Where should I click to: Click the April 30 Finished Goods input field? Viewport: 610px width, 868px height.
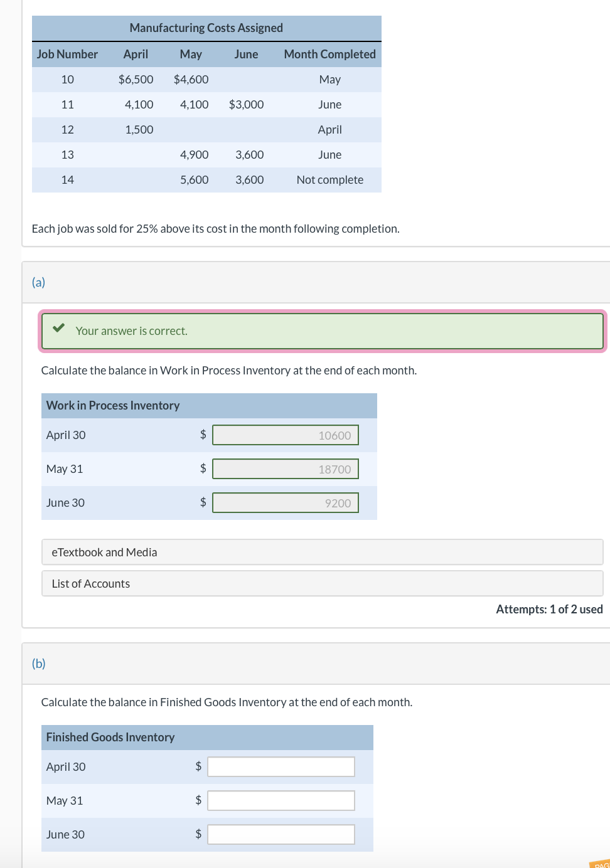tap(281, 766)
